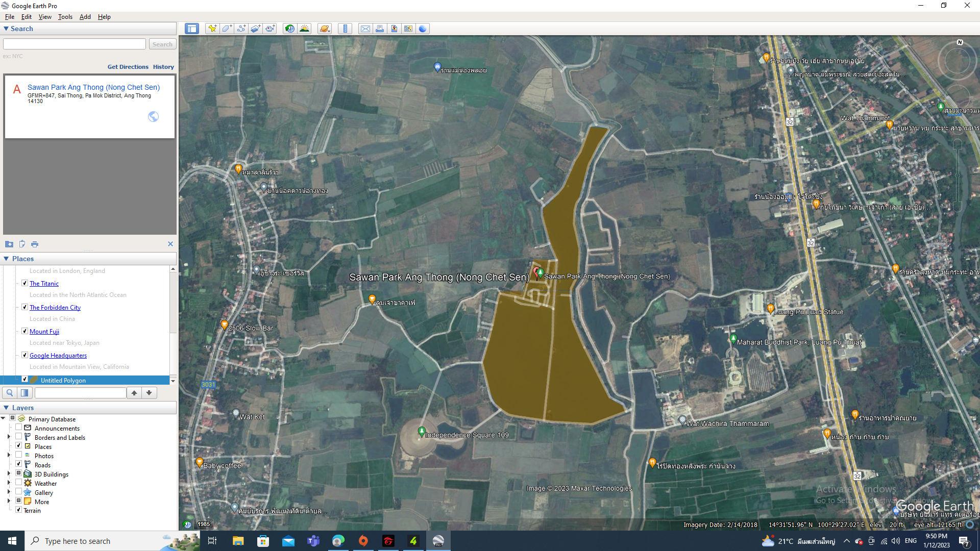Uncheck the Mount Fuji place checkbox

[24, 331]
